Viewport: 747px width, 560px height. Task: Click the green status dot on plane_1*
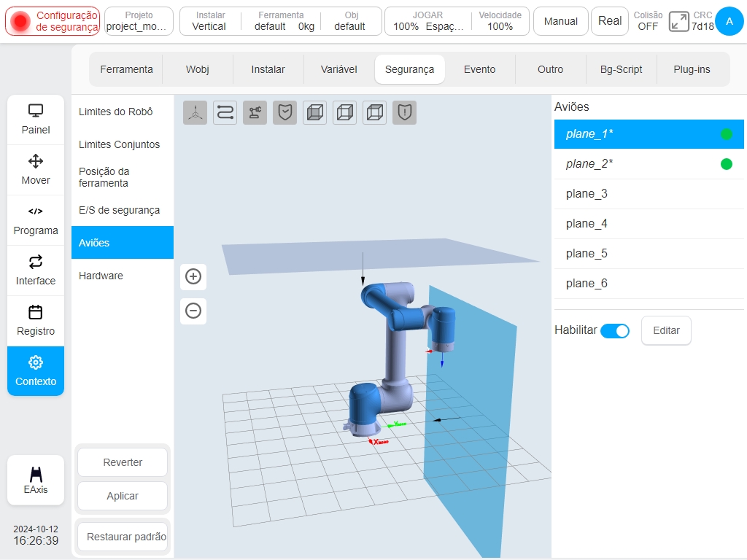pos(727,134)
